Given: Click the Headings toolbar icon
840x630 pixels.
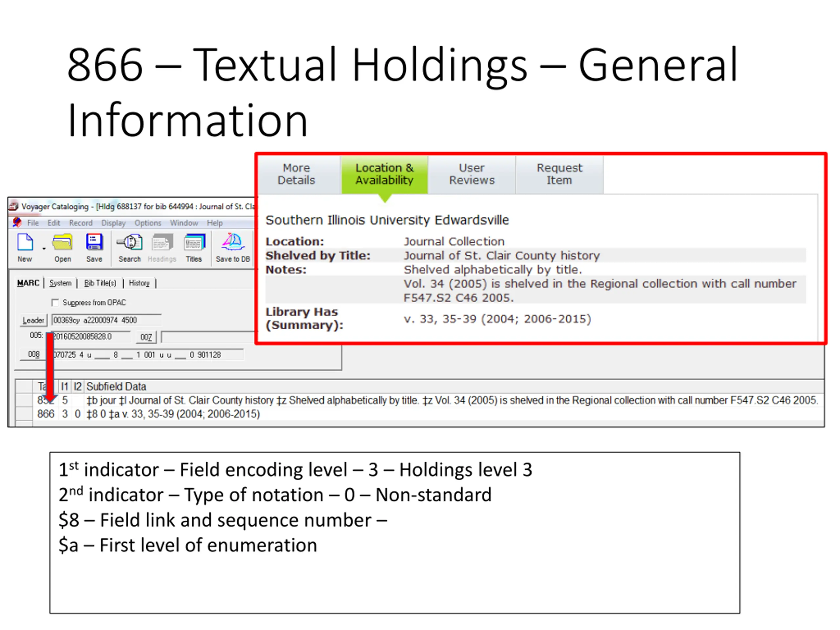Looking at the screenshot, I should point(162,242).
